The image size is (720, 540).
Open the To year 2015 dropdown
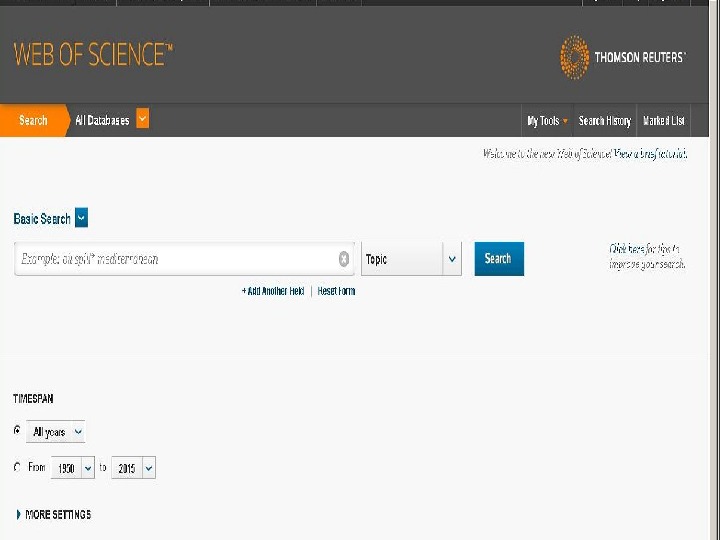coord(134,468)
